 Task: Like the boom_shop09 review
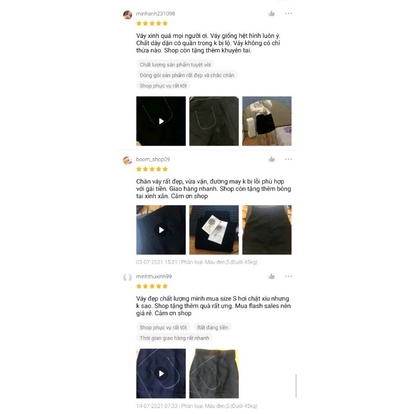272,159
